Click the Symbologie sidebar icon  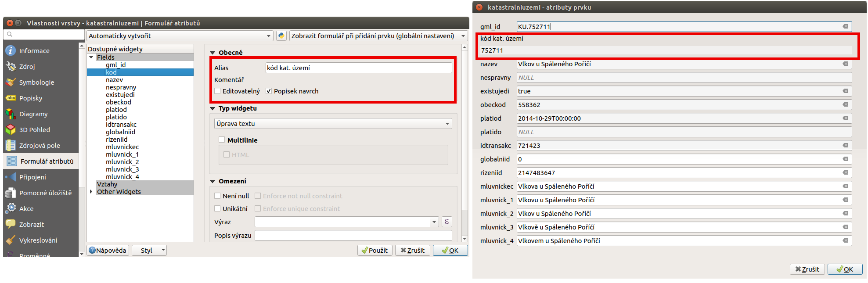(11, 82)
